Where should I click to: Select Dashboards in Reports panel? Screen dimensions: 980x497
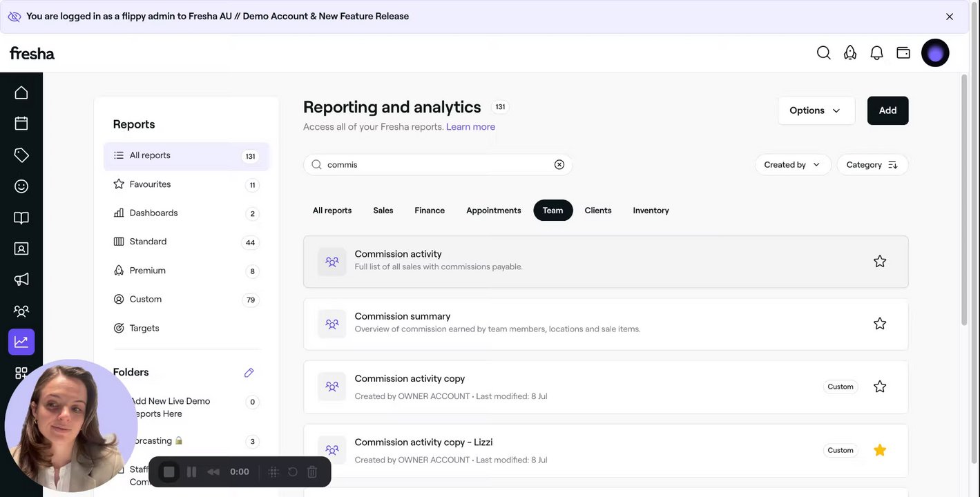click(186, 213)
